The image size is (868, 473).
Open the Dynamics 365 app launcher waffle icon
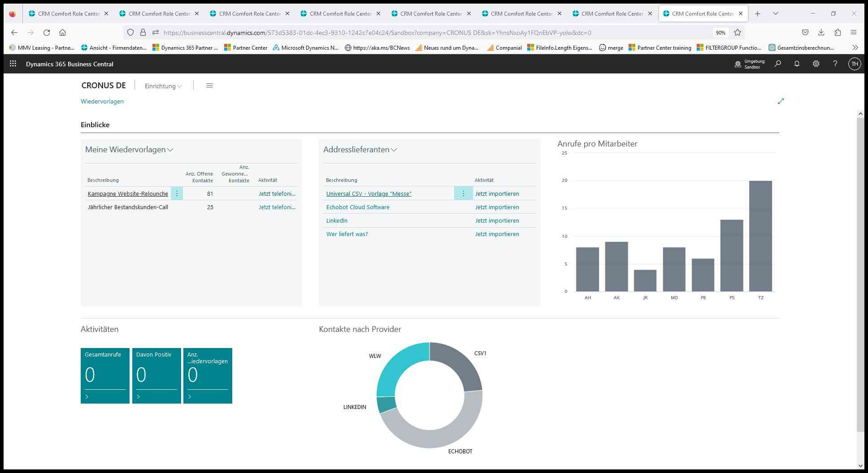pos(13,64)
